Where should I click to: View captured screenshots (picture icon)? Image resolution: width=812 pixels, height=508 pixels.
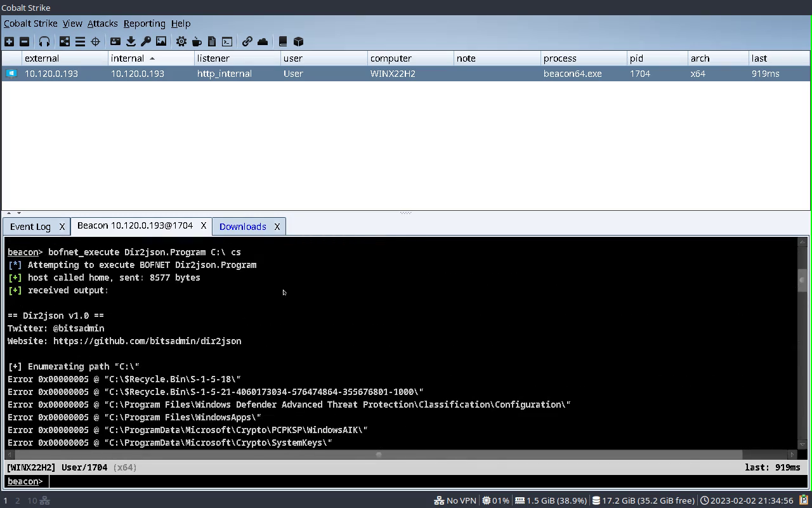click(160, 41)
